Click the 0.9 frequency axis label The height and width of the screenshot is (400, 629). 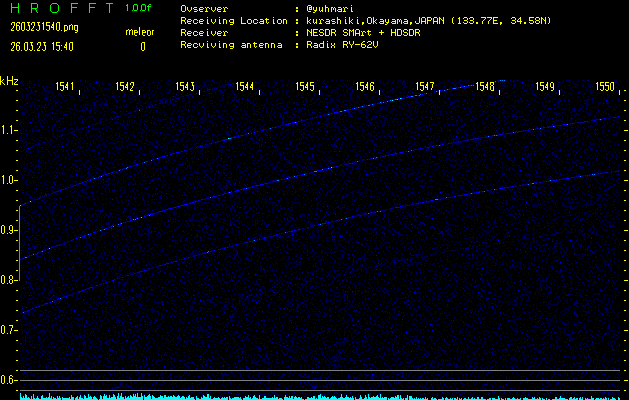(9, 230)
